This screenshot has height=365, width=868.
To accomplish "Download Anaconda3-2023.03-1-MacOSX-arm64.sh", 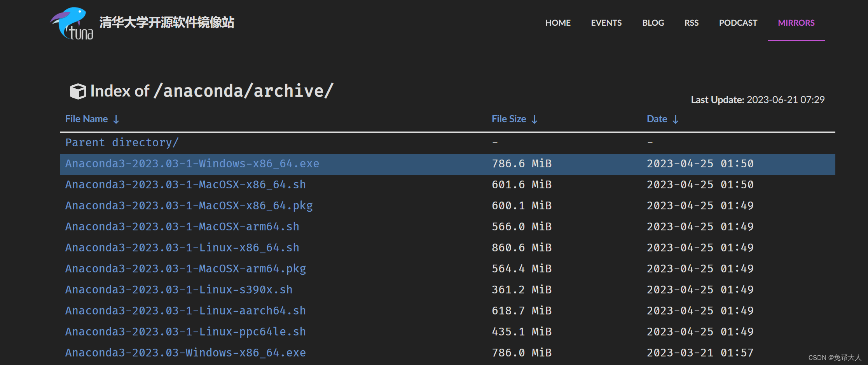I will click(182, 227).
